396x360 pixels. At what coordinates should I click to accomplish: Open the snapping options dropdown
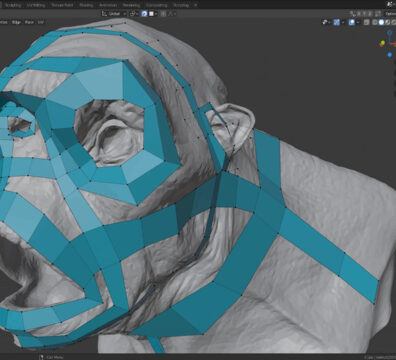pos(153,14)
